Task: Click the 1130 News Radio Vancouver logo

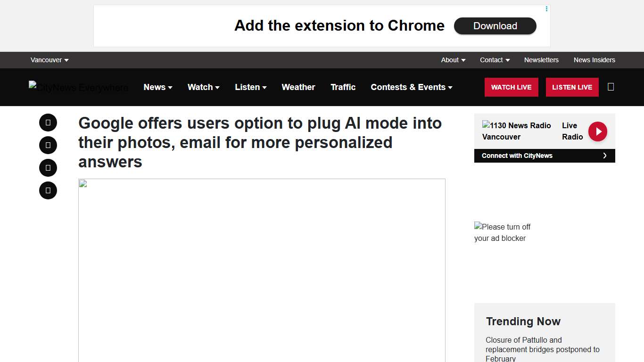Action: pyautogui.click(x=516, y=131)
